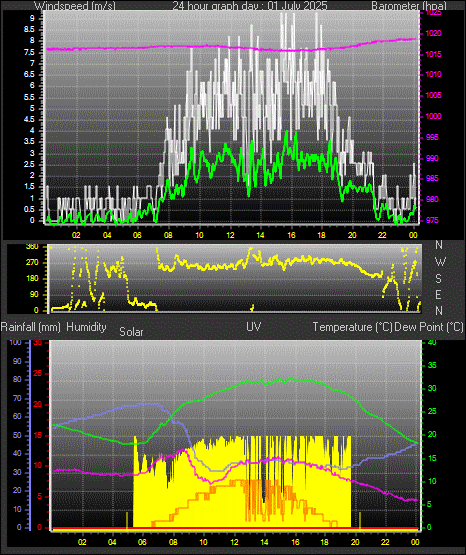466x555 pixels.
Task: Click the 24 hour graph day title
Action: coord(250,5)
